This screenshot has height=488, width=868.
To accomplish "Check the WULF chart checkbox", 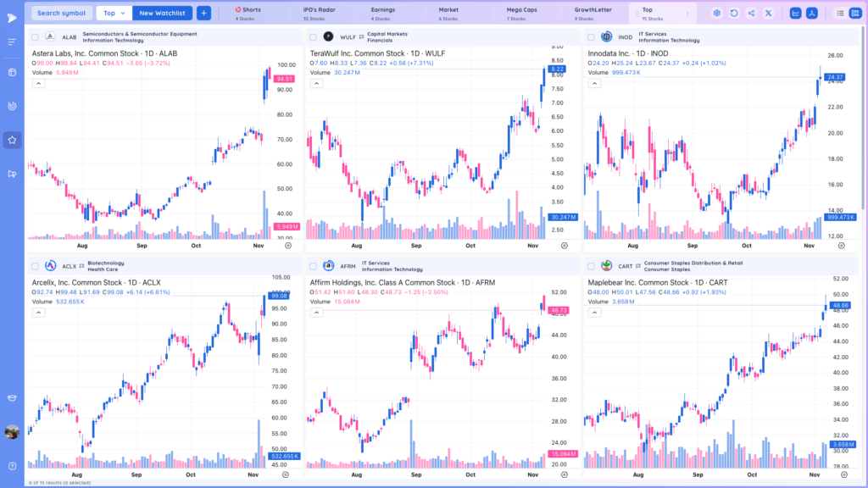I will 313,37.
